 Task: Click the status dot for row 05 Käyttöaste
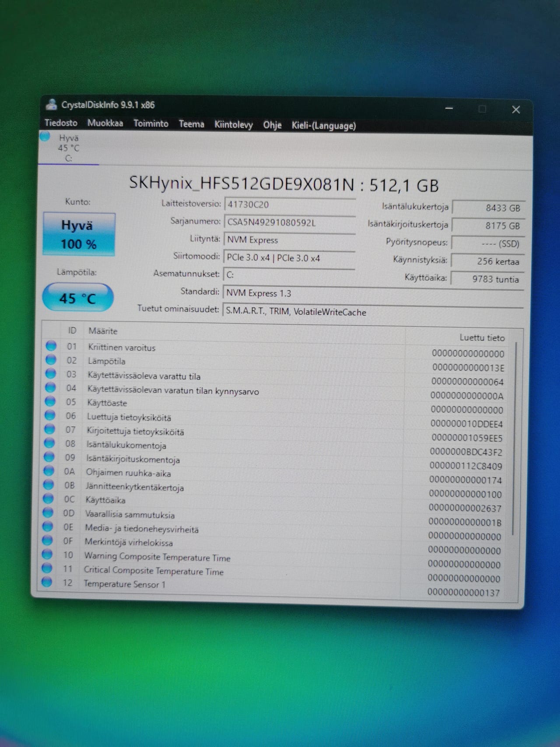(x=50, y=401)
